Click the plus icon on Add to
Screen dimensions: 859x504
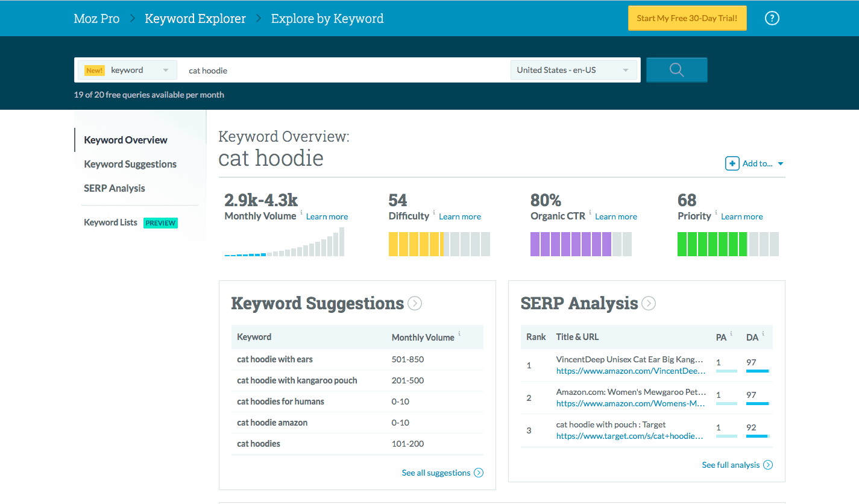tap(732, 163)
